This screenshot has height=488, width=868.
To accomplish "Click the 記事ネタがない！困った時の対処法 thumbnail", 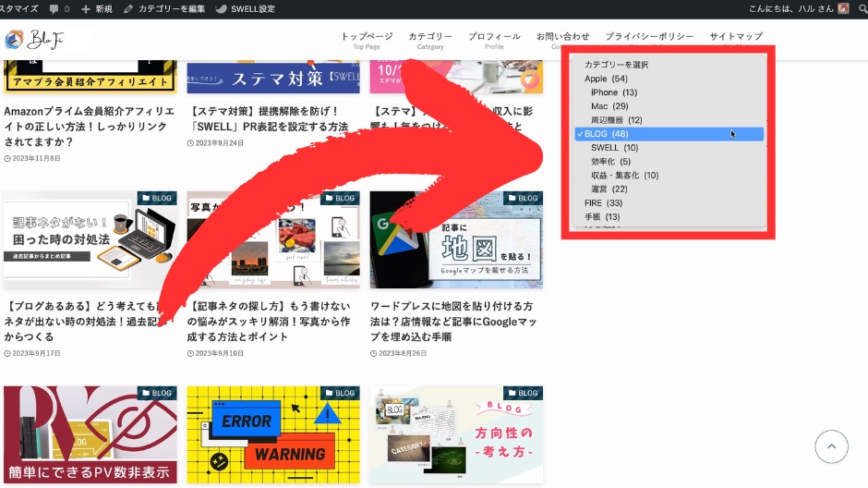I will (90, 240).
